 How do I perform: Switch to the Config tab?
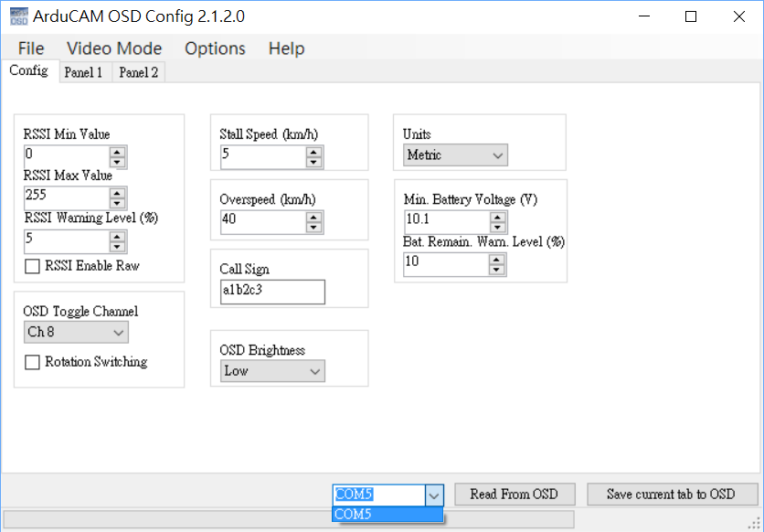[29, 71]
